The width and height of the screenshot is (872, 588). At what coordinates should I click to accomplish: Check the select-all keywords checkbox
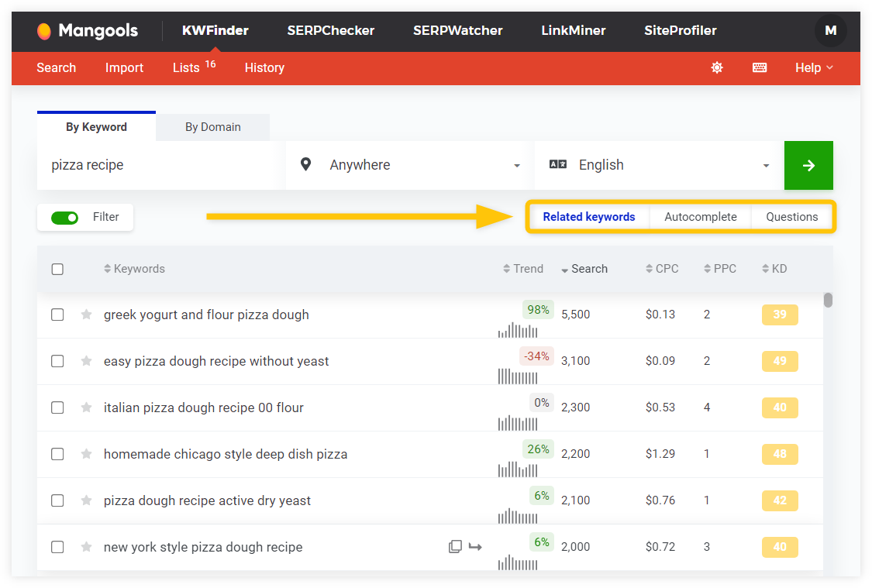[x=57, y=269]
